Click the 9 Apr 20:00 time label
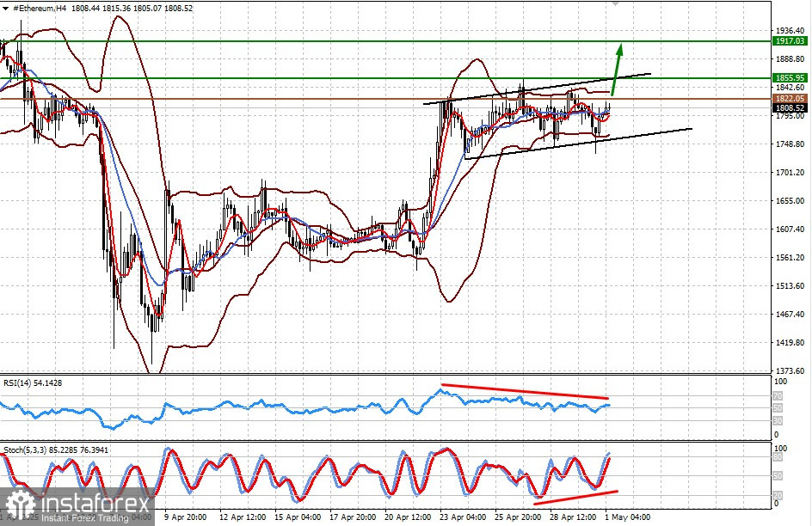Screen dimensions: 812x526 point(186,517)
